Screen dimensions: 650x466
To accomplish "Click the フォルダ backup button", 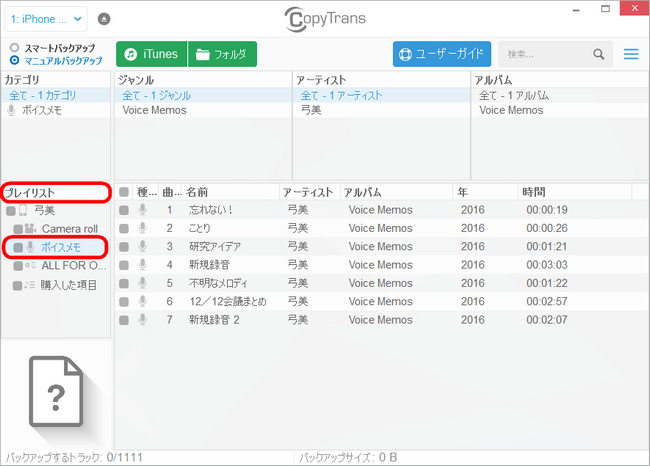I will click(x=222, y=54).
